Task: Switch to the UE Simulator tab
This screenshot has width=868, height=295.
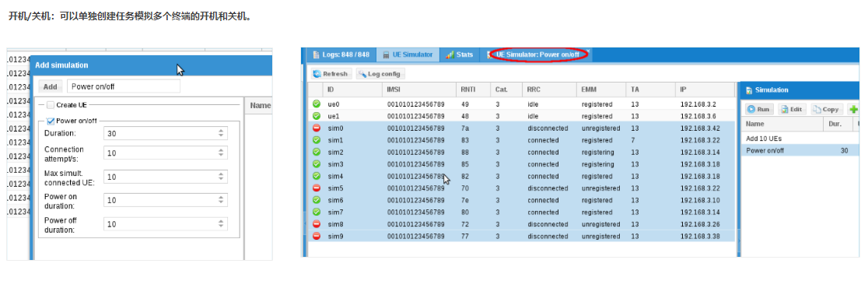Action: click(x=408, y=54)
